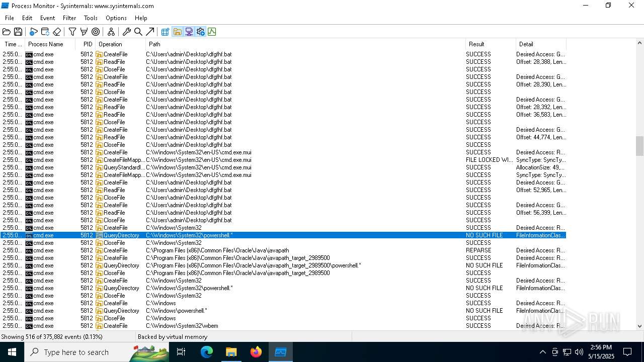This screenshot has height=362, width=644.
Task: Save events using the floppy disk icon
Action: (x=18, y=32)
